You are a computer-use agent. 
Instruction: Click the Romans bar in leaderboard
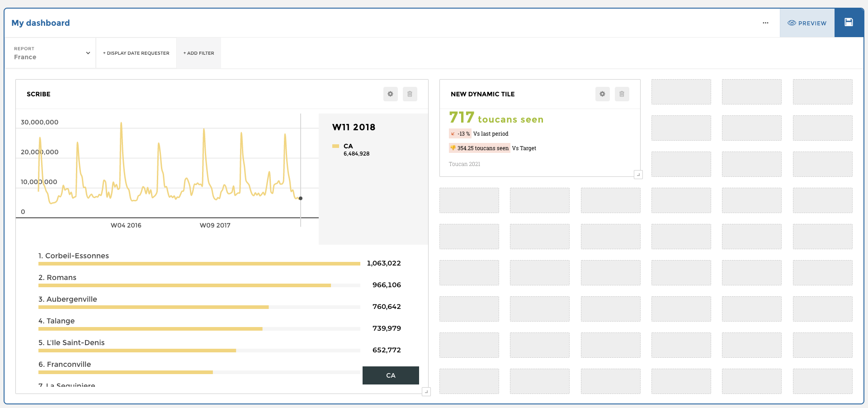(x=184, y=285)
